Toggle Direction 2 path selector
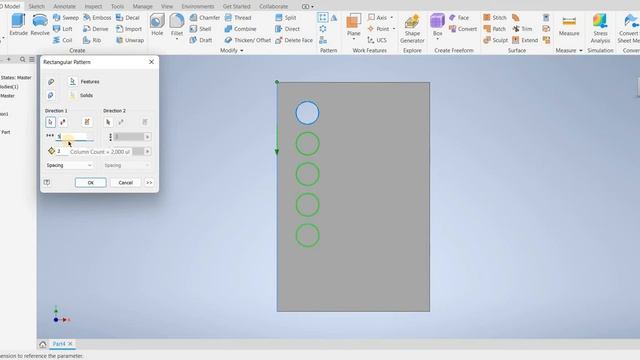 108,122
